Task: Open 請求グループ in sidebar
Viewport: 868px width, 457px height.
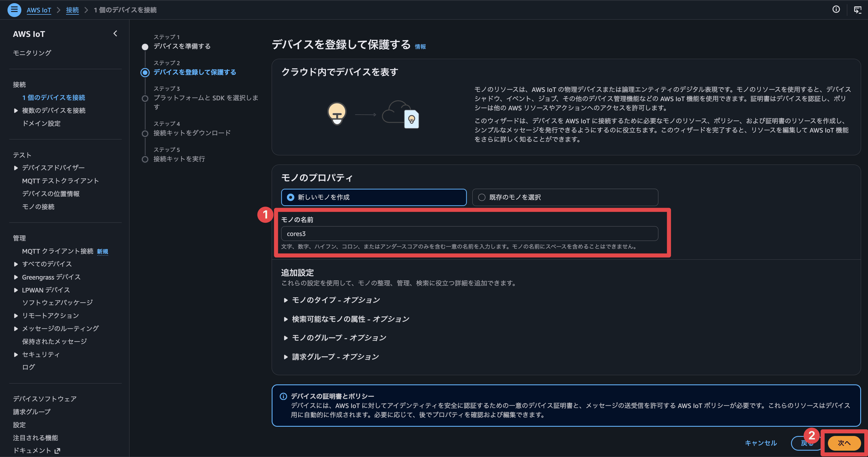Action: [32, 411]
